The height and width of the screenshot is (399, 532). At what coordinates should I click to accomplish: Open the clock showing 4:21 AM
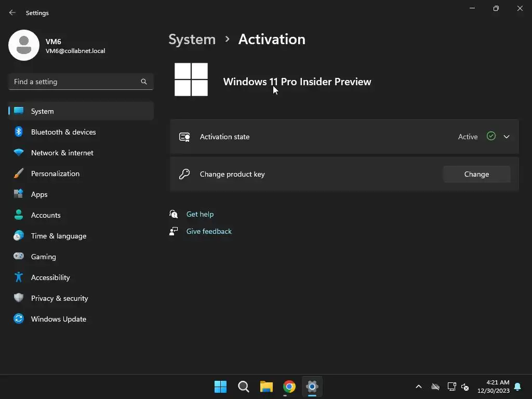coord(494,387)
